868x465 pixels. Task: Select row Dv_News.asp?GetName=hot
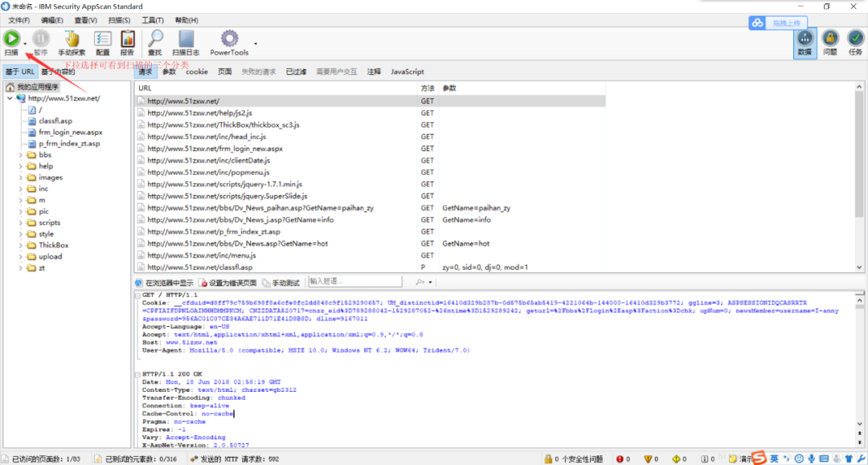(370, 244)
